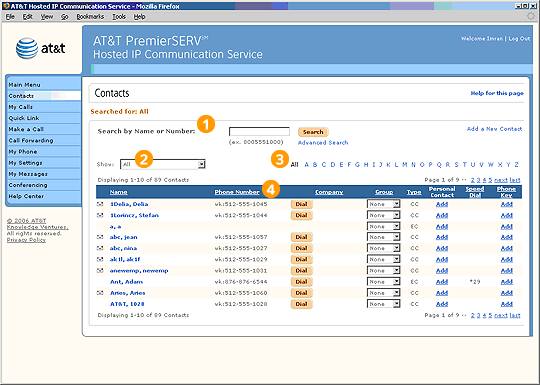Click the card icon beside anewemp, newemp
The image size is (540, 385).
(100, 270)
